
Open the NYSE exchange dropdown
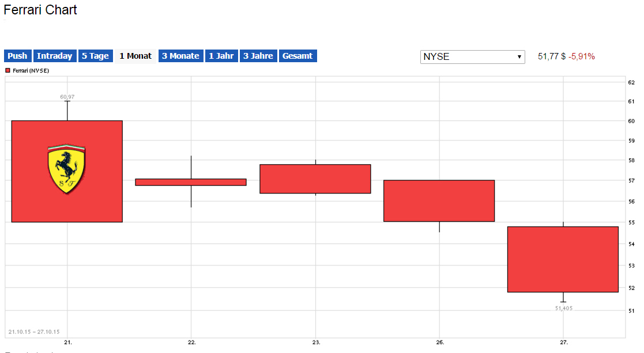point(472,56)
